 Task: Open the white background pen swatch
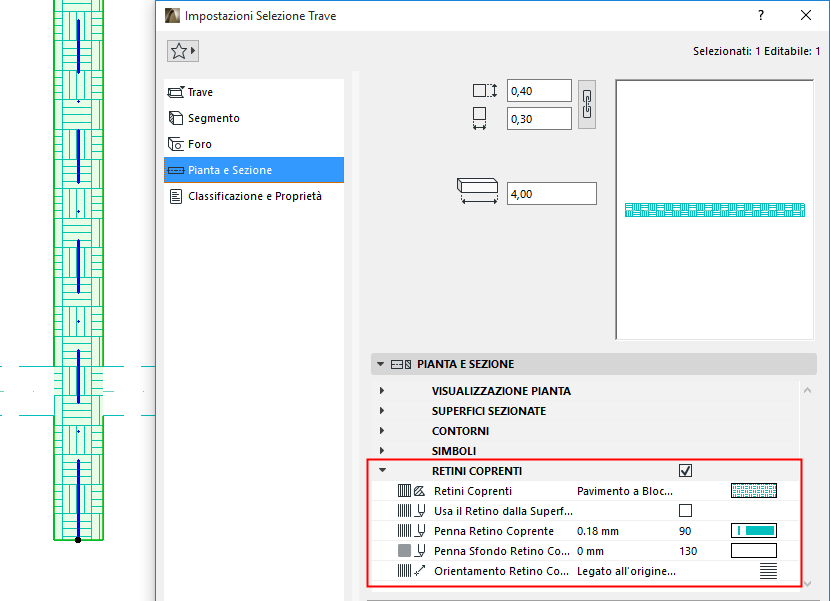pyautogui.click(x=754, y=551)
